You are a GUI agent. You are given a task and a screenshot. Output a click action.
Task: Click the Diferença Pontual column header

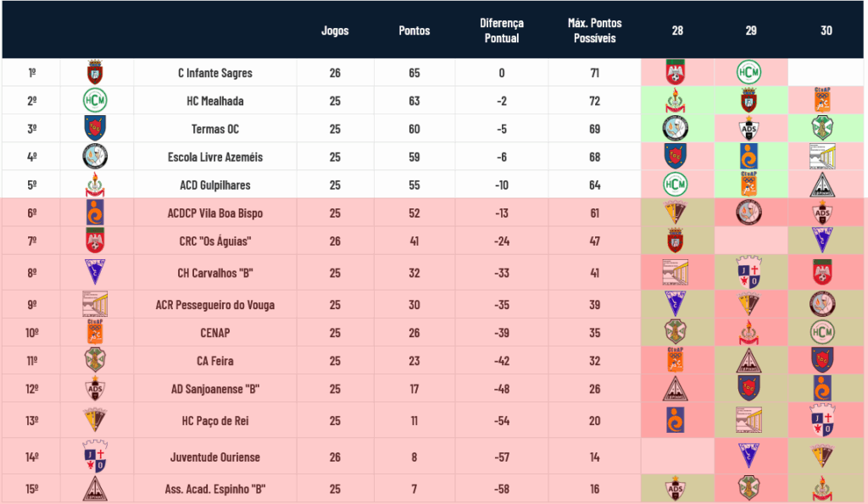click(502, 30)
